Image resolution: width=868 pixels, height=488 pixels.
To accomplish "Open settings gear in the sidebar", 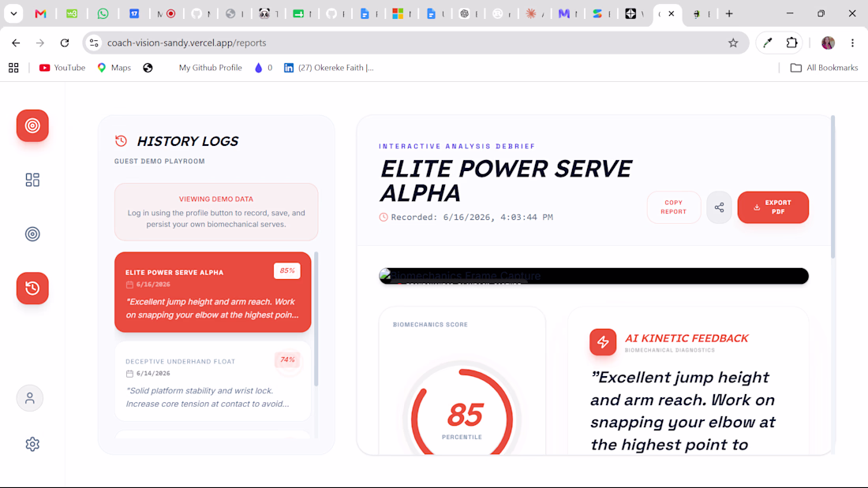I will pyautogui.click(x=32, y=445).
